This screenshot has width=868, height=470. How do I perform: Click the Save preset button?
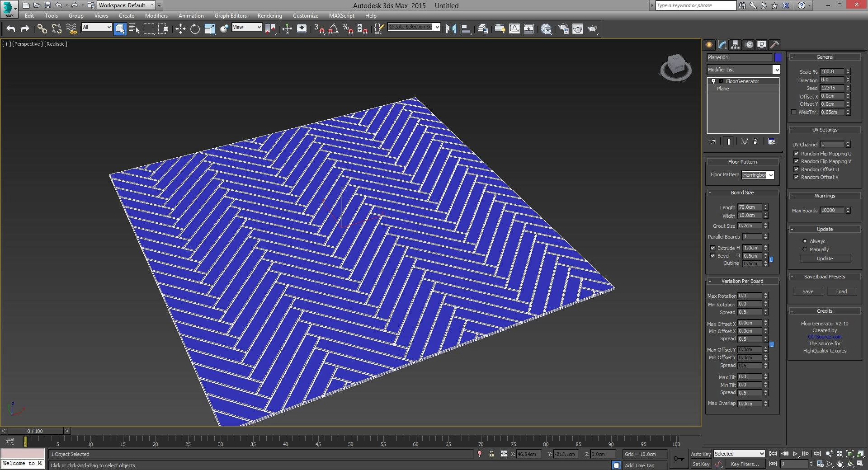pyautogui.click(x=808, y=291)
